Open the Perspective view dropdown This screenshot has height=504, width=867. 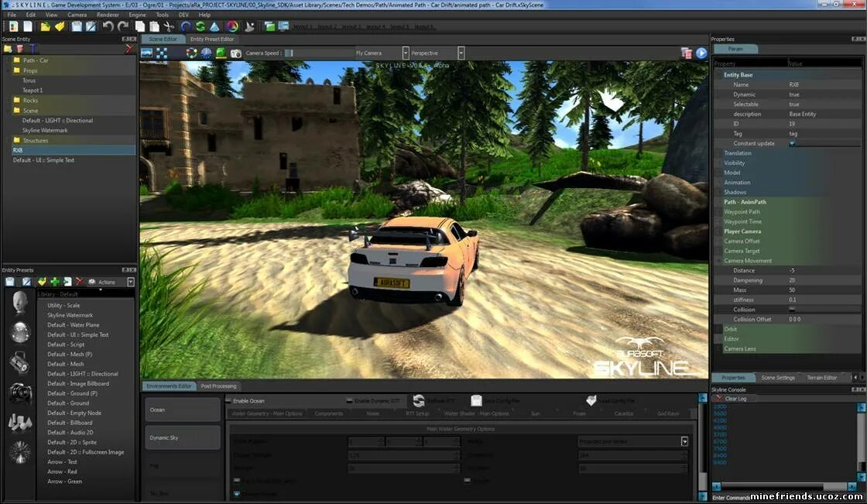tap(460, 53)
